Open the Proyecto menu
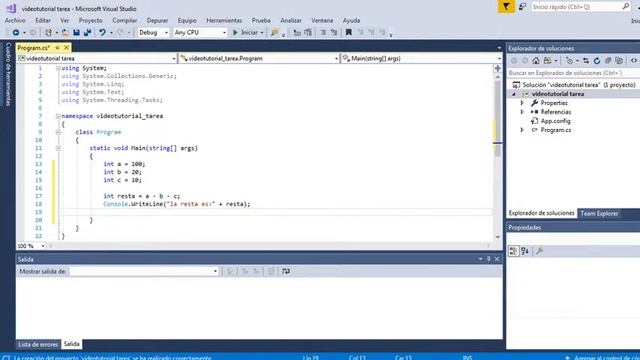 pyautogui.click(x=91, y=20)
